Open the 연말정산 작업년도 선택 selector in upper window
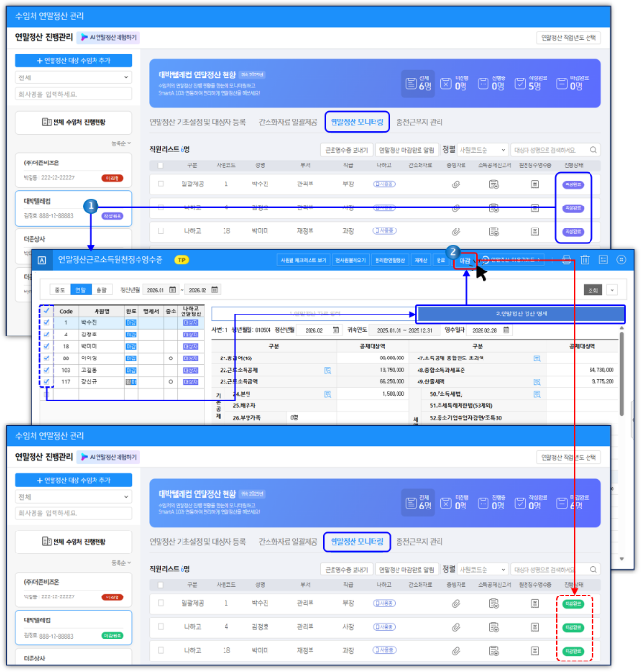This screenshot has width=644, height=672. 569,37
